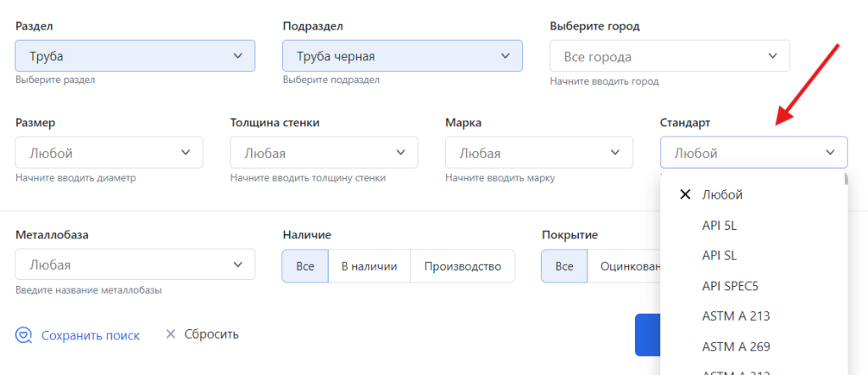Click the Сбросить reset link
Viewport: 868px width, 375px height.
tap(211, 334)
